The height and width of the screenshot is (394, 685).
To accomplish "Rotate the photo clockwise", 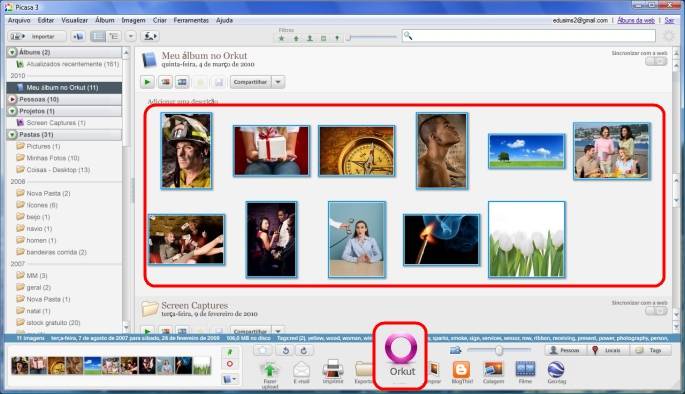I will click(x=304, y=350).
